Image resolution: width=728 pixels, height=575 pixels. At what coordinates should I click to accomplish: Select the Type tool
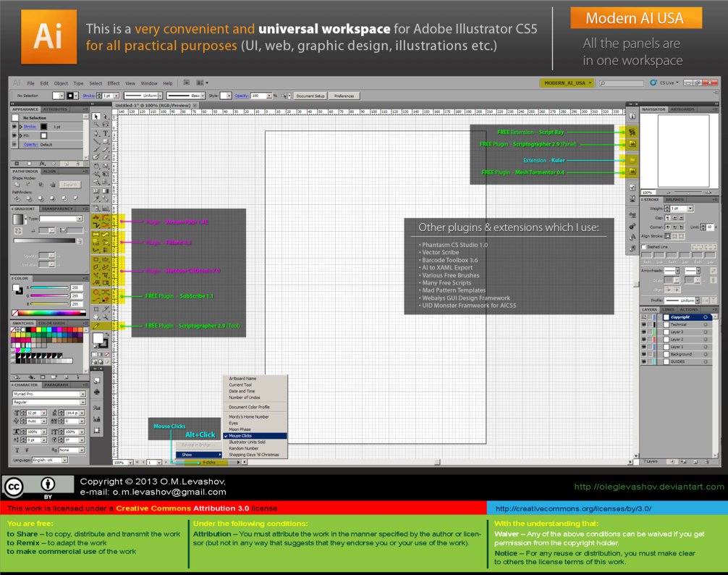click(106, 133)
